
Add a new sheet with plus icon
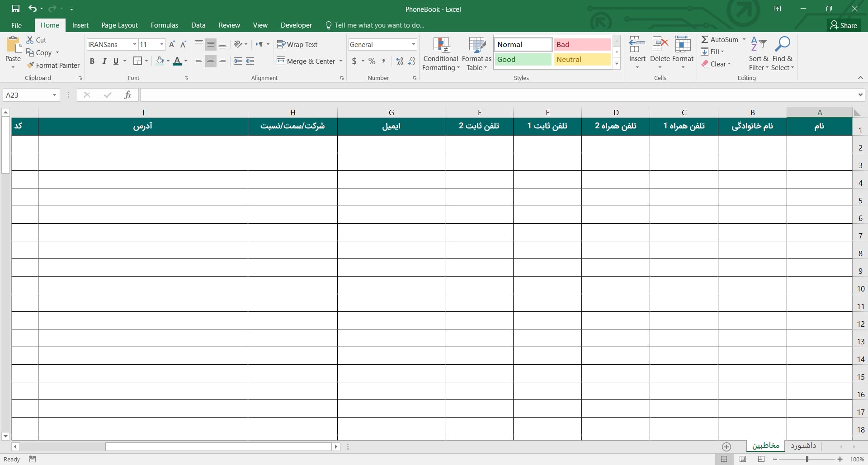(x=726, y=446)
